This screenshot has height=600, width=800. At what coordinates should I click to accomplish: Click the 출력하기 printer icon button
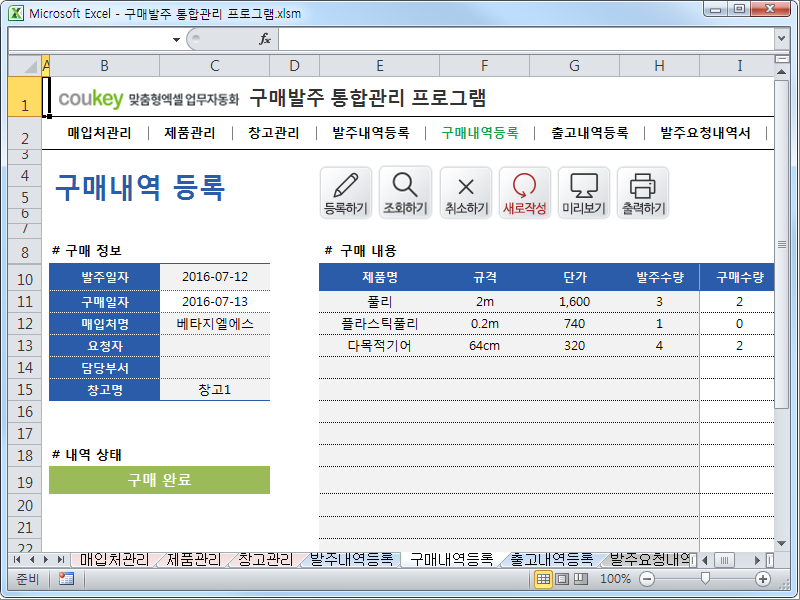pyautogui.click(x=643, y=193)
